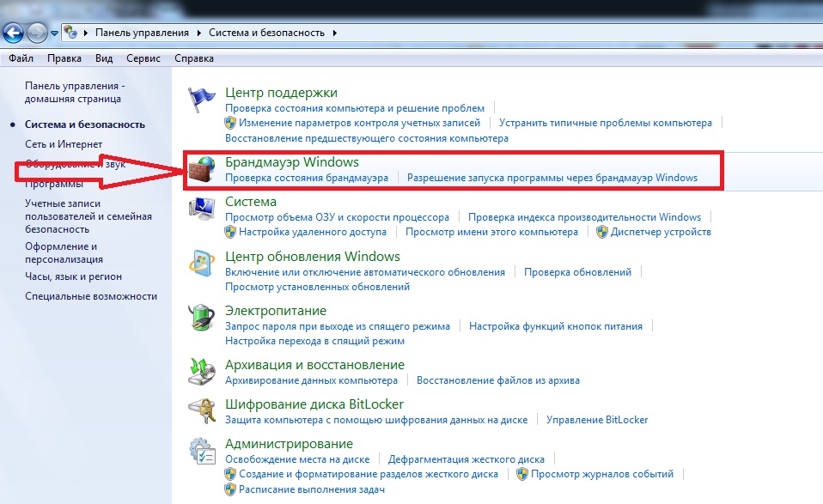Click the Центр поддержки flag icon
823x504 pixels.
202,99
